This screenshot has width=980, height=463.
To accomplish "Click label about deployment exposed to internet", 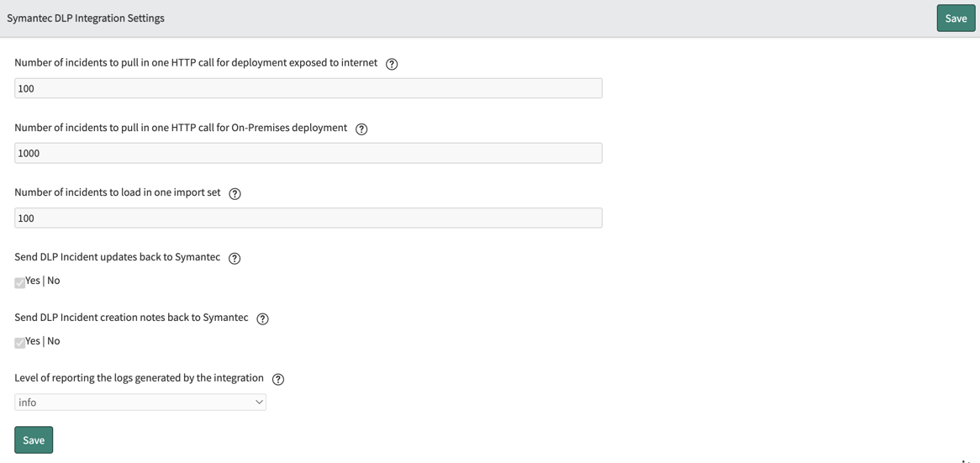I will click(196, 62).
